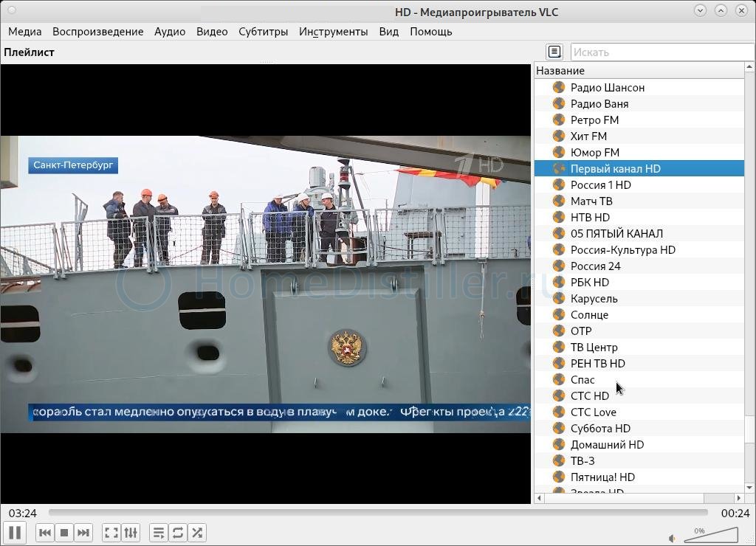756x546 pixels.
Task: Open the Инструменты menu
Action: (x=333, y=32)
